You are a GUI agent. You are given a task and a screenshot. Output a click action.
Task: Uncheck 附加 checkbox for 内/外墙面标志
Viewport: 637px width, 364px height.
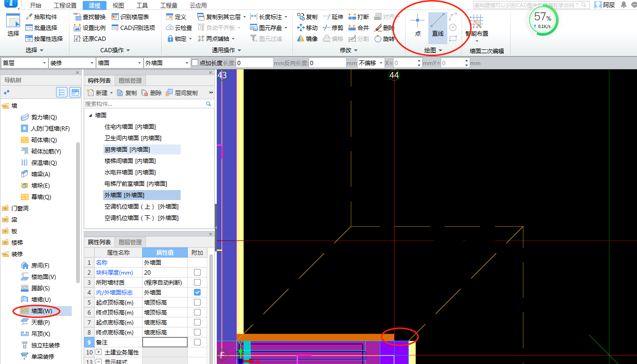tap(197, 292)
